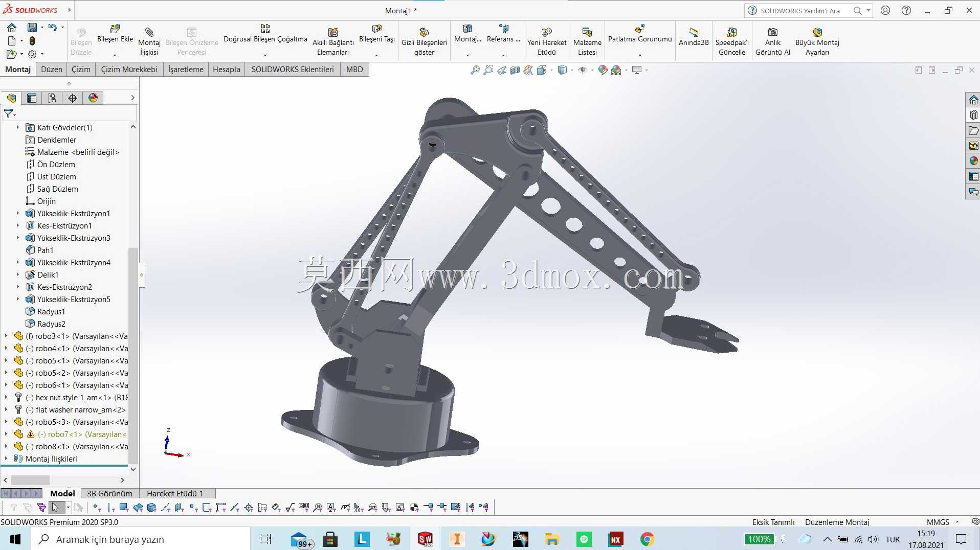Viewport: 980px width, 550px height.
Task: Click SOLIDWORKS Yardım'ı Ara search field
Action: [x=799, y=11]
